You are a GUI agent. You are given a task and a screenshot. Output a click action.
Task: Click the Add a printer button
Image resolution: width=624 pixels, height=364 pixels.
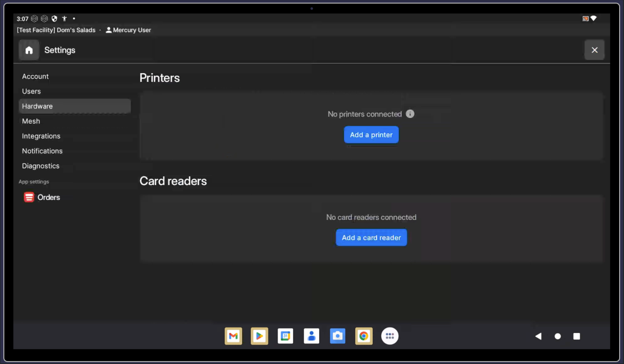pyautogui.click(x=371, y=135)
